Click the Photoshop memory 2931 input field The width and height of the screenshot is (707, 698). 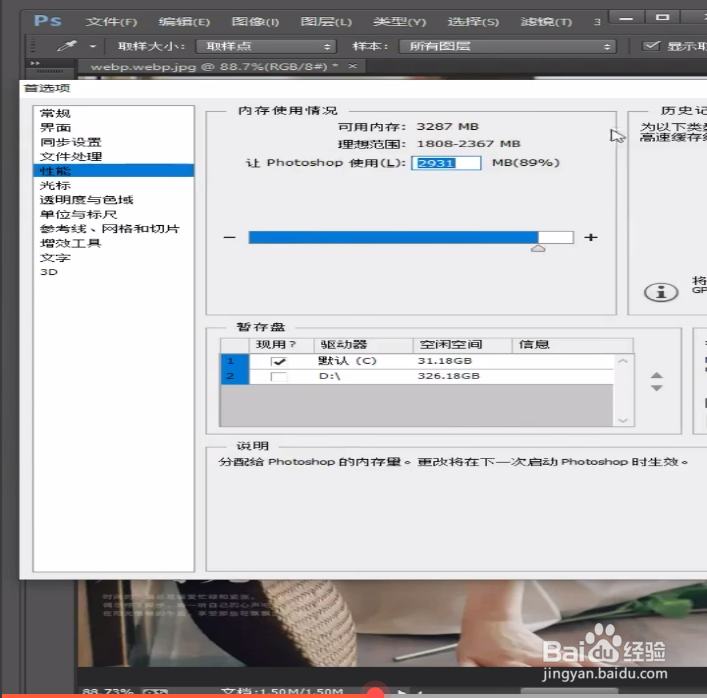point(446,163)
